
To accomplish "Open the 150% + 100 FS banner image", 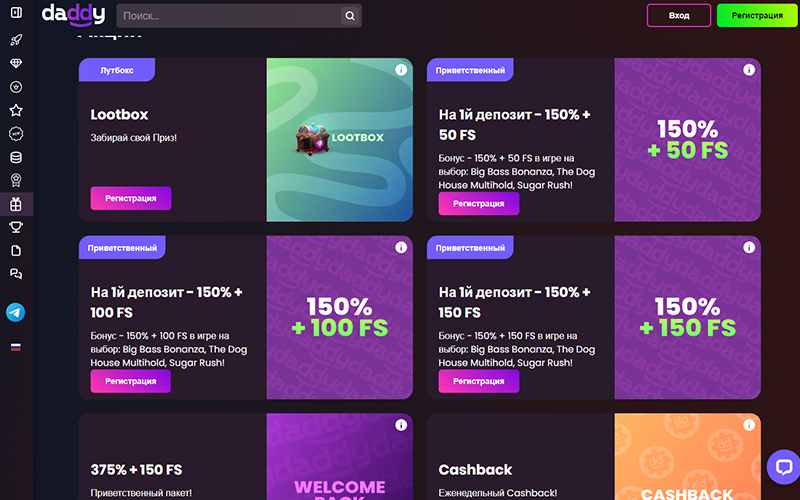I will (340, 317).
